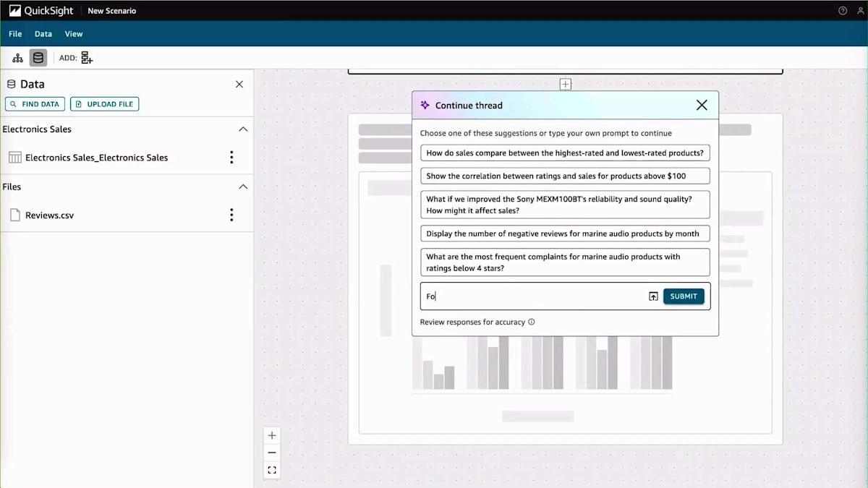The width and height of the screenshot is (868, 488).
Task: Choose suggestion comparing highest-rated and lowest-rated products
Action: (565, 153)
